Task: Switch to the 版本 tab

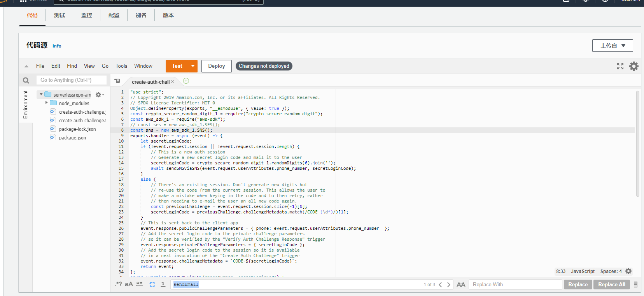Action: tap(168, 16)
